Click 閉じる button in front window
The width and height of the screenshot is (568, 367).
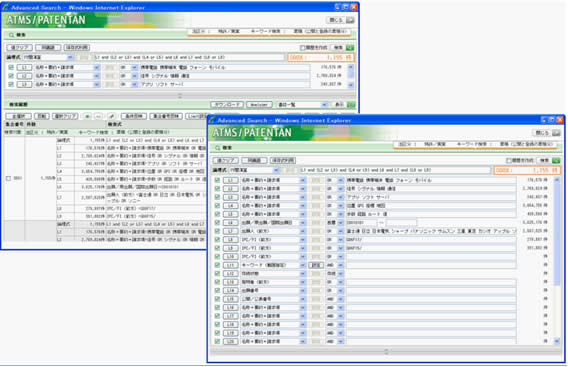coord(542,133)
